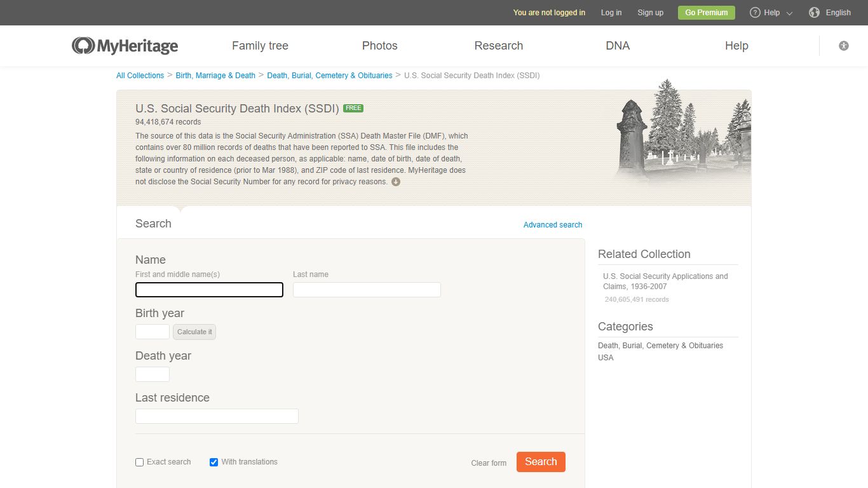Image resolution: width=868 pixels, height=488 pixels.
Task: Focus the Last name field
Action: [367, 290]
